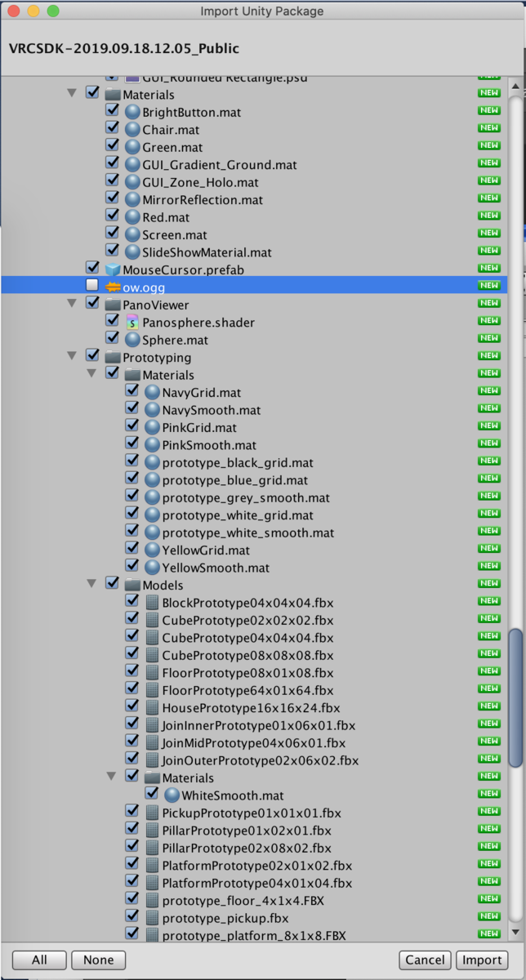Screen dimensions: 526x980
Task: Click the Screen.mat material icon
Action: (x=132, y=234)
